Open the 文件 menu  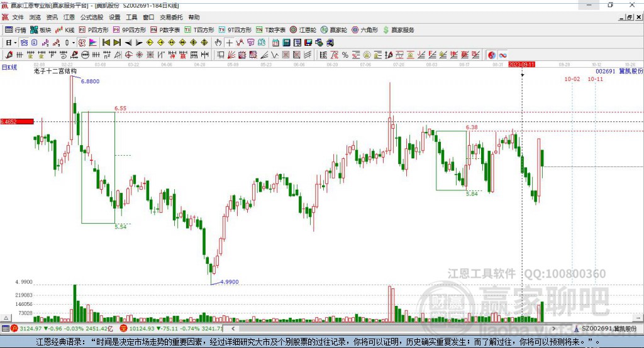pyautogui.click(x=18, y=17)
